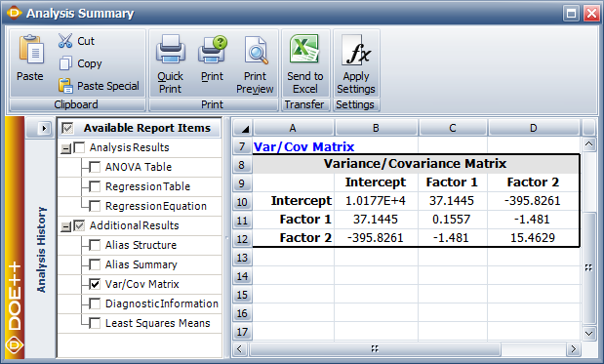Select the cell containing 1.0177E+4

(x=376, y=201)
